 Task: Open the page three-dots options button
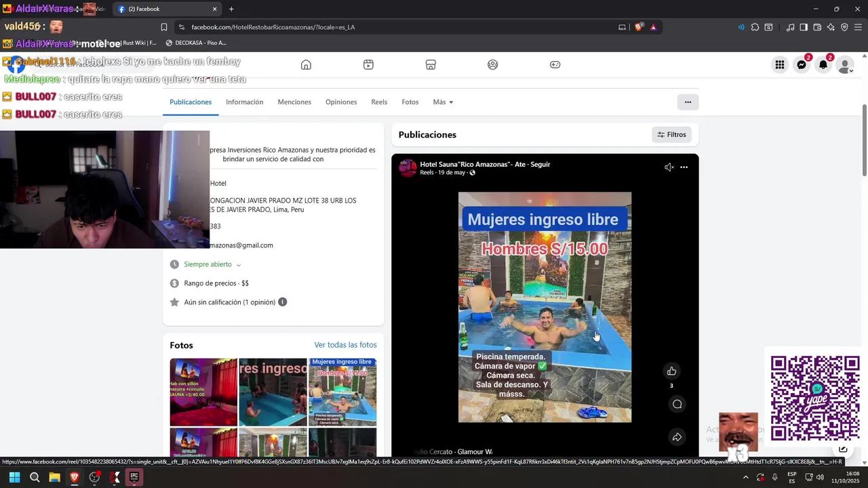point(688,102)
